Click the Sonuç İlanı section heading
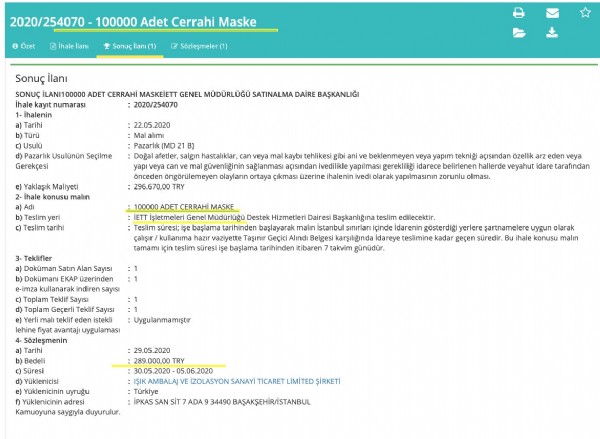Viewport: 600px width, 439px height. coord(41,76)
